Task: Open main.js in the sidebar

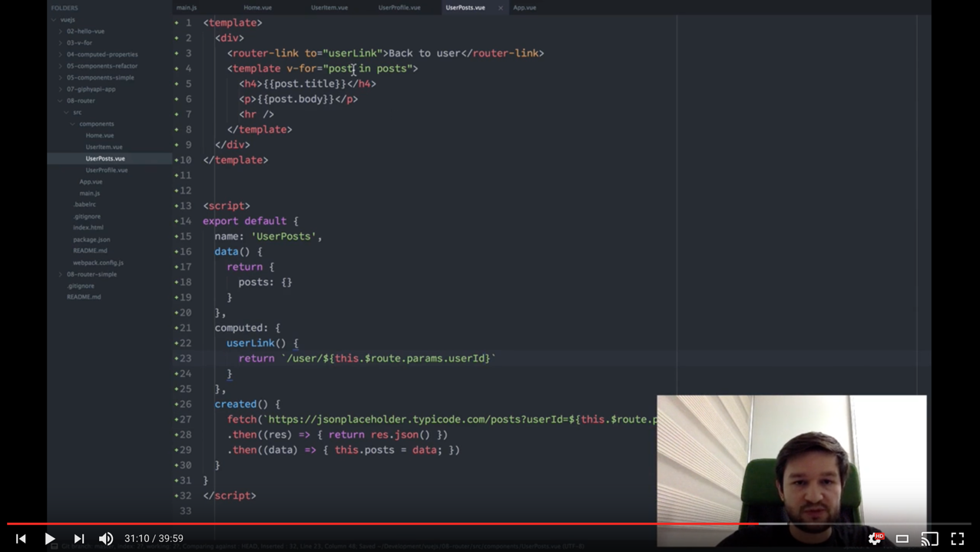Action: click(x=90, y=193)
